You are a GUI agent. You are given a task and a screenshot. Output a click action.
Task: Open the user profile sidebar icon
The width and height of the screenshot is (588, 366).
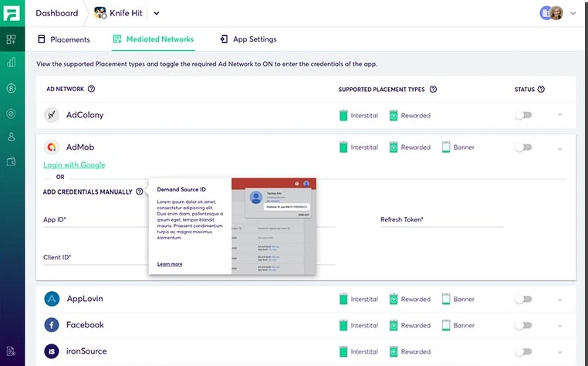[12, 137]
